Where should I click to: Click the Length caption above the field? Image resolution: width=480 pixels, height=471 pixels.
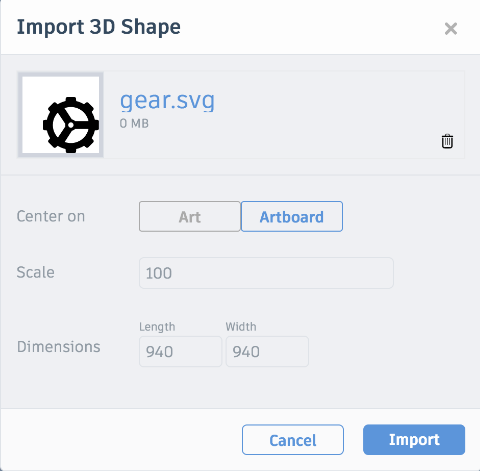pyautogui.click(x=157, y=327)
